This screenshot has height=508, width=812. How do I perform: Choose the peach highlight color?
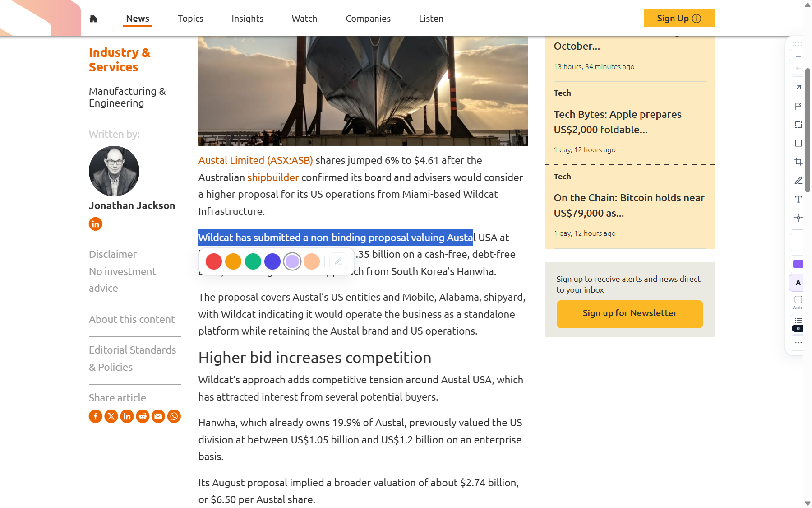click(312, 261)
